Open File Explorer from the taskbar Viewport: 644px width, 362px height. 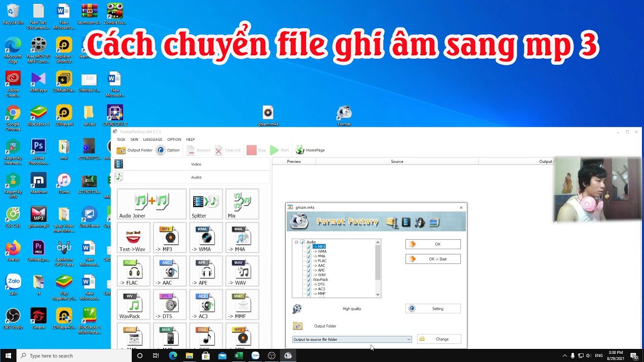(x=189, y=355)
